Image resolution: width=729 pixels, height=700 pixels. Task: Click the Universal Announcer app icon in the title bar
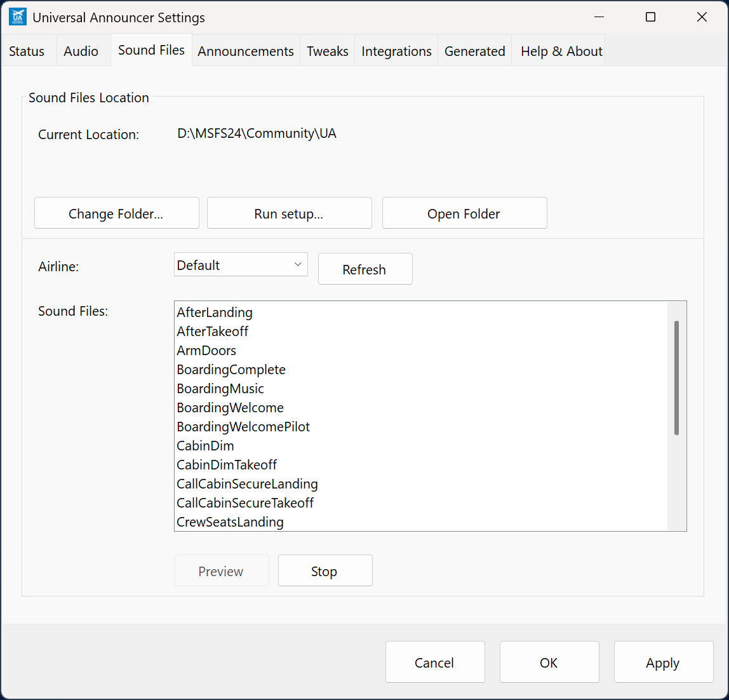point(18,17)
